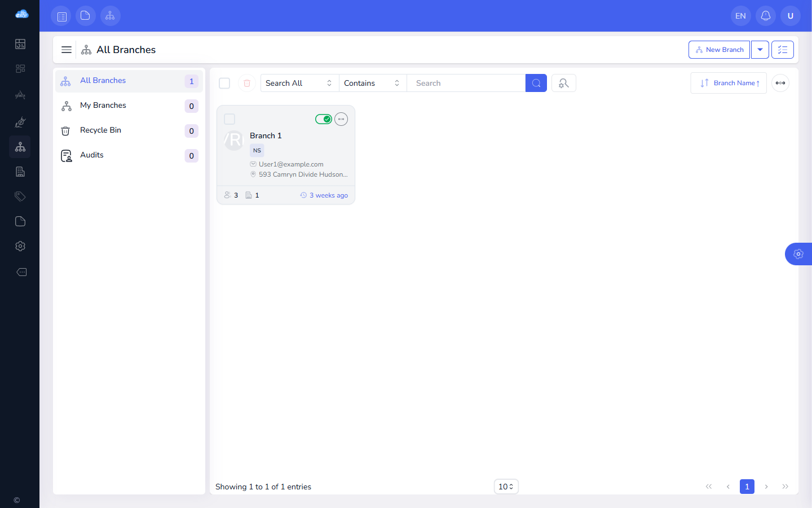The image size is (812, 508).
Task: Tick the select-all checkbox in the toolbar
Action: click(224, 83)
